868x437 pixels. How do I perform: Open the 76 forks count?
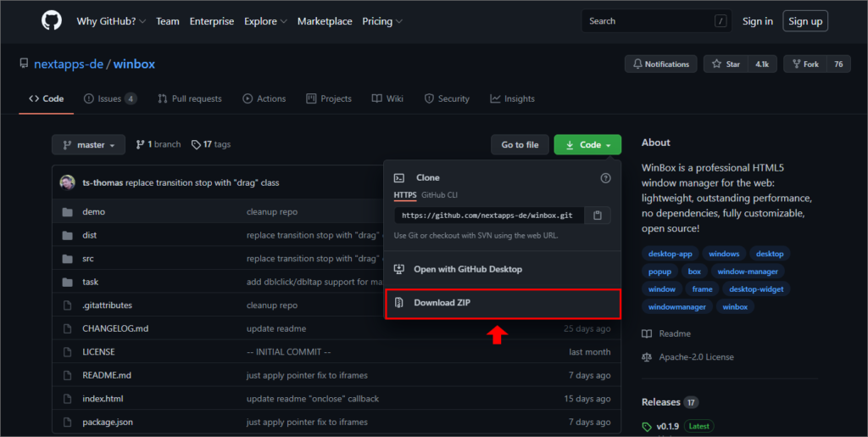pyautogui.click(x=838, y=64)
